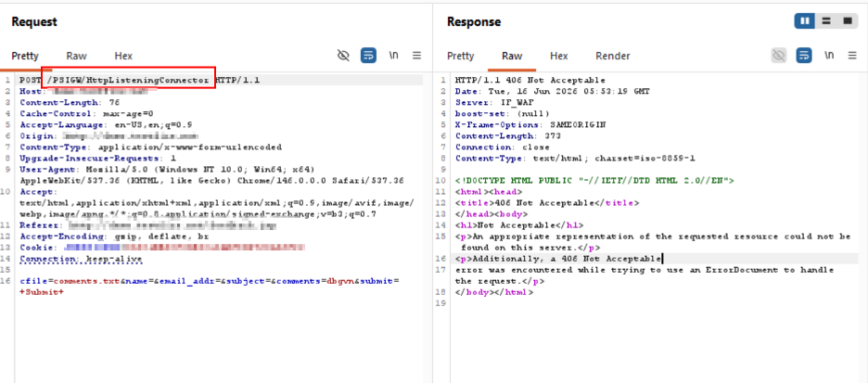This screenshot has height=384, width=868.
Task: Switch to Request Pretty tab
Action: pyautogui.click(x=25, y=56)
